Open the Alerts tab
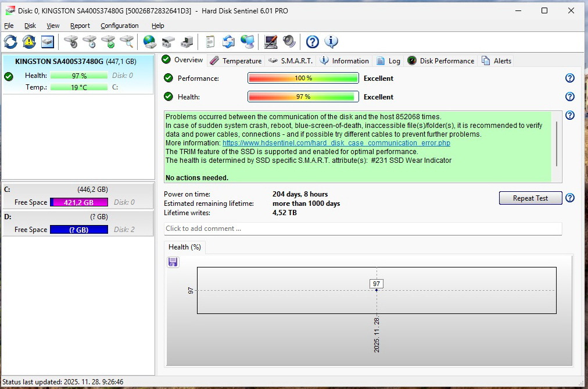The height and width of the screenshot is (389, 588). point(496,61)
